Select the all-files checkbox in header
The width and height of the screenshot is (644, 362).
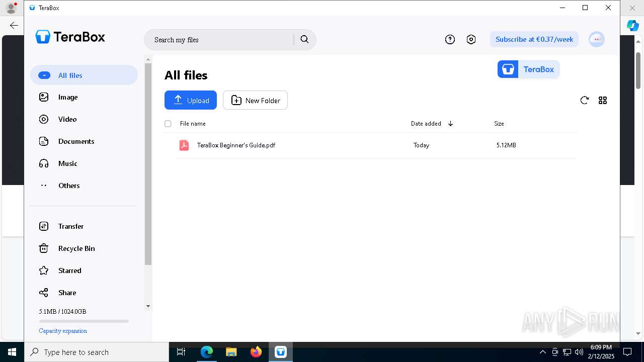pyautogui.click(x=168, y=124)
